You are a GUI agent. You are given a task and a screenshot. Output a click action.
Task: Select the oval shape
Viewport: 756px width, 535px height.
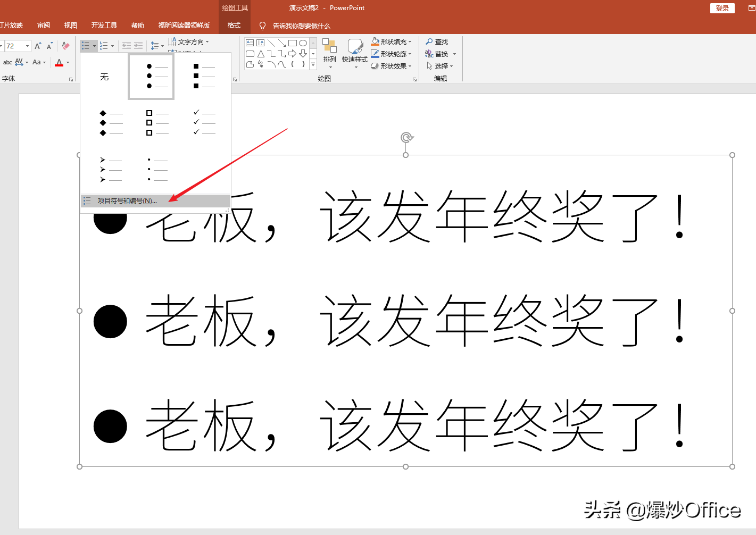point(303,43)
